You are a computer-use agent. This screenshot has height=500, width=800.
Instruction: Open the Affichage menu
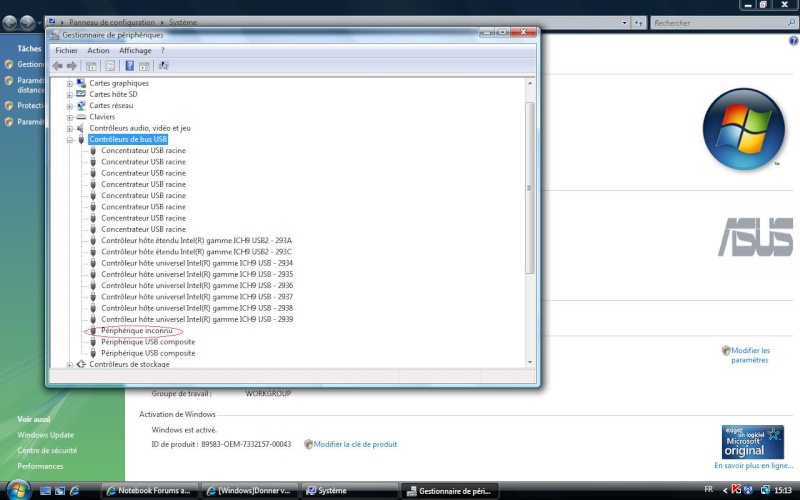(x=135, y=51)
